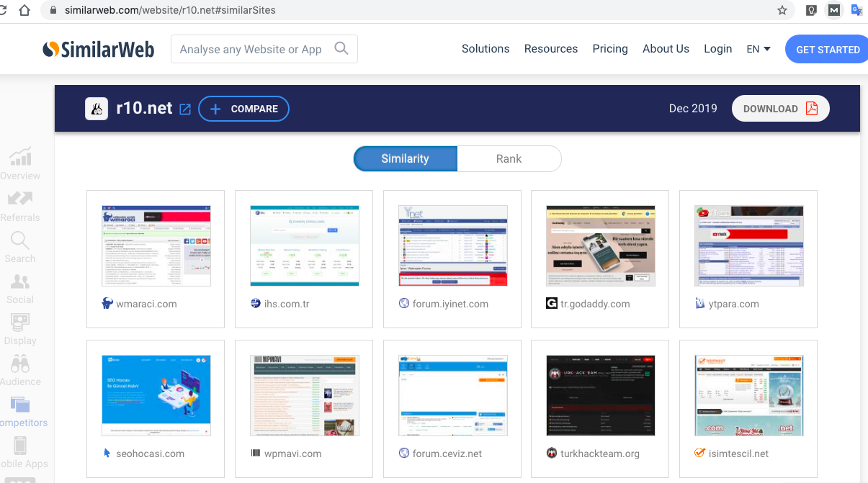The image size is (868, 483).
Task: Open the ihs.com.tr link
Action: [x=287, y=304]
